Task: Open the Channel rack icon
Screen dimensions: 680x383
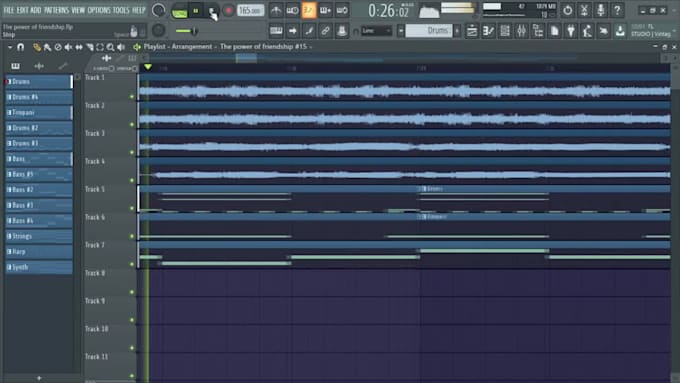Action: tap(505, 31)
